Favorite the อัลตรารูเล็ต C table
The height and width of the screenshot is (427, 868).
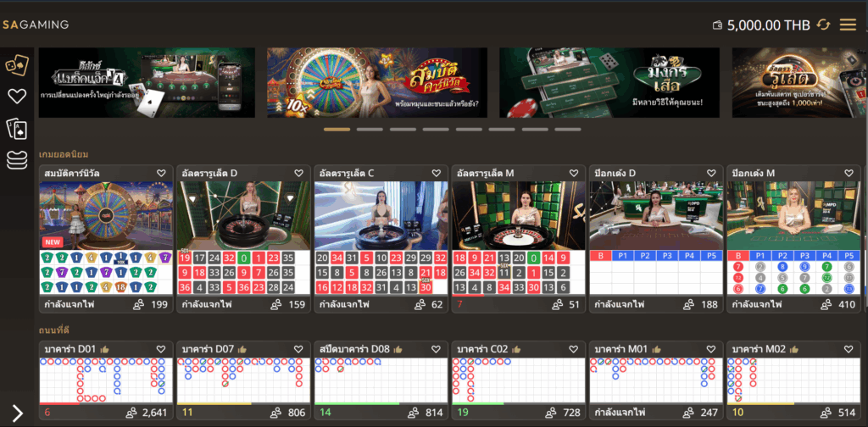pos(436,173)
